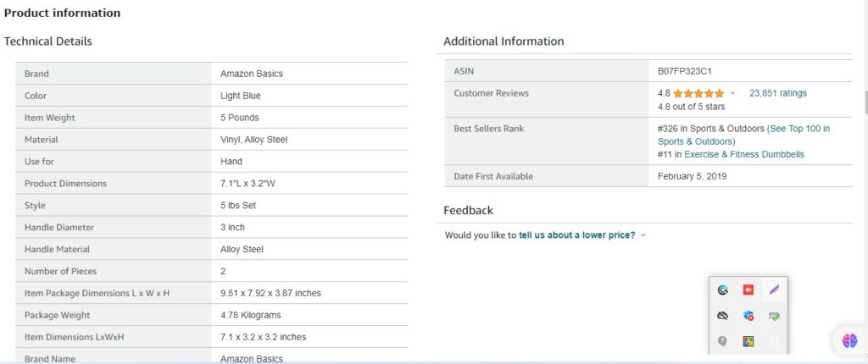Open the crossed-out cloud sync icon
The width and height of the screenshot is (868, 364).
coord(722,316)
